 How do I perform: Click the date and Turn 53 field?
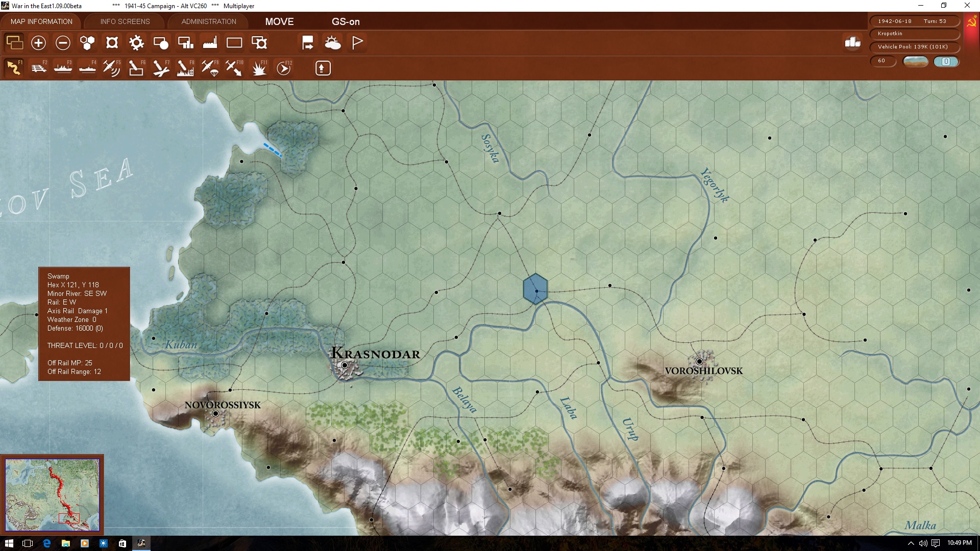[x=915, y=21]
